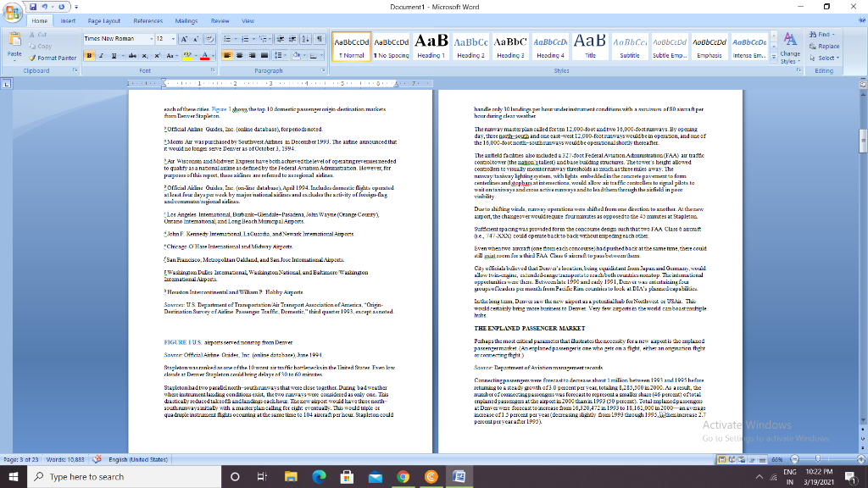Apply text highlight color
This screenshot has width=868, height=488.
[187, 55]
